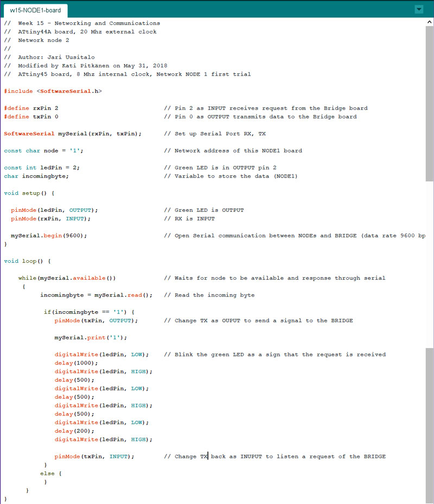Click 'pinMode(rxPin, INPUT);' line
Image resolution: width=434 pixels, height=504 pixels.
[x=50, y=218]
